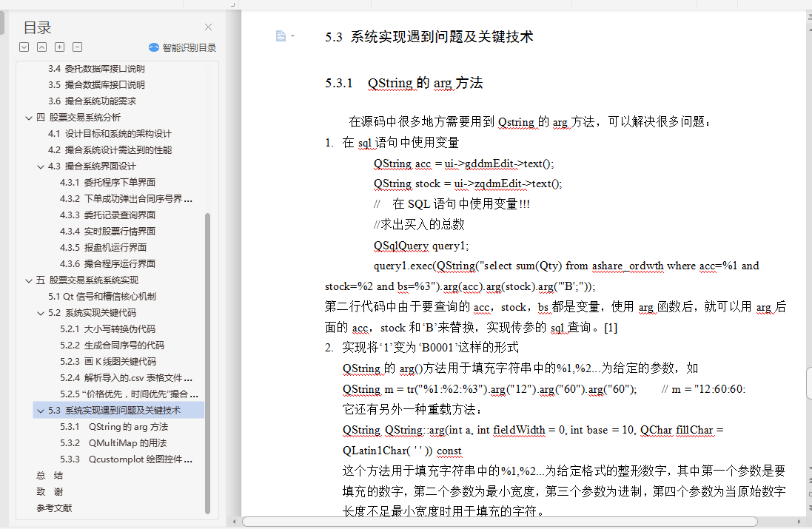
Task: Click the collapse-all-levels up arrow icon
Action: coord(42,47)
